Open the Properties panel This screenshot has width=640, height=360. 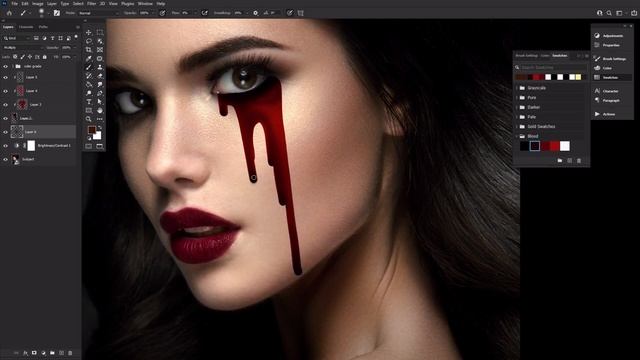[x=607, y=45]
